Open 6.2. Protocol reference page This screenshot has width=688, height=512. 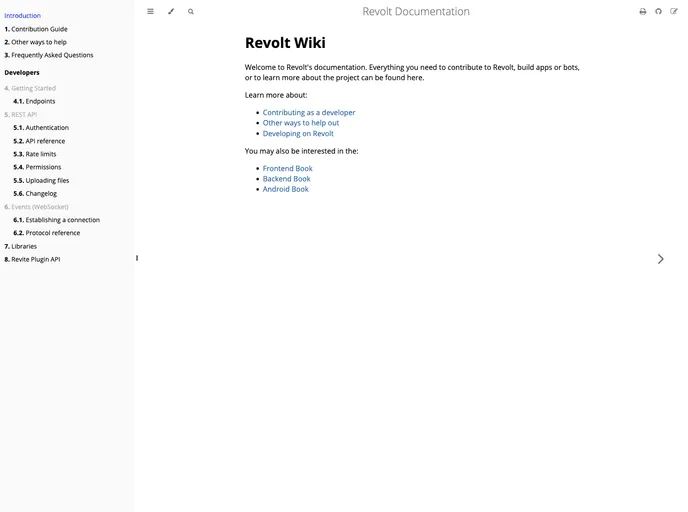[47, 233]
